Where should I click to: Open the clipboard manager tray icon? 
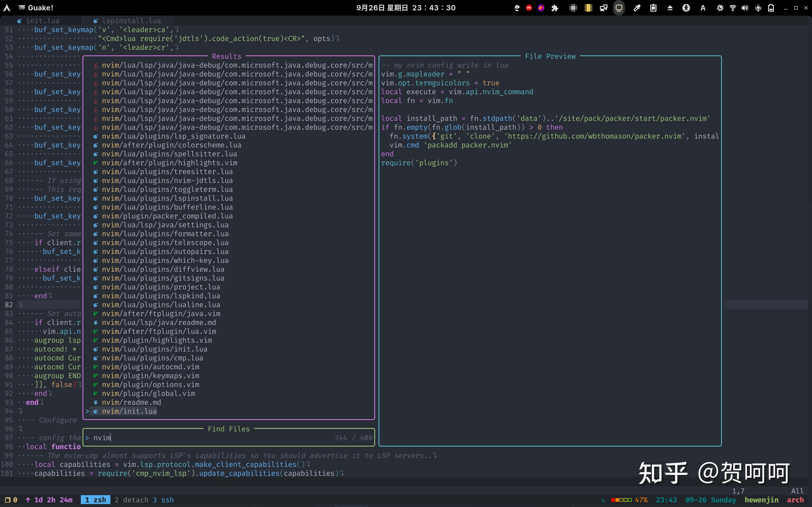pyautogui.click(x=654, y=7)
